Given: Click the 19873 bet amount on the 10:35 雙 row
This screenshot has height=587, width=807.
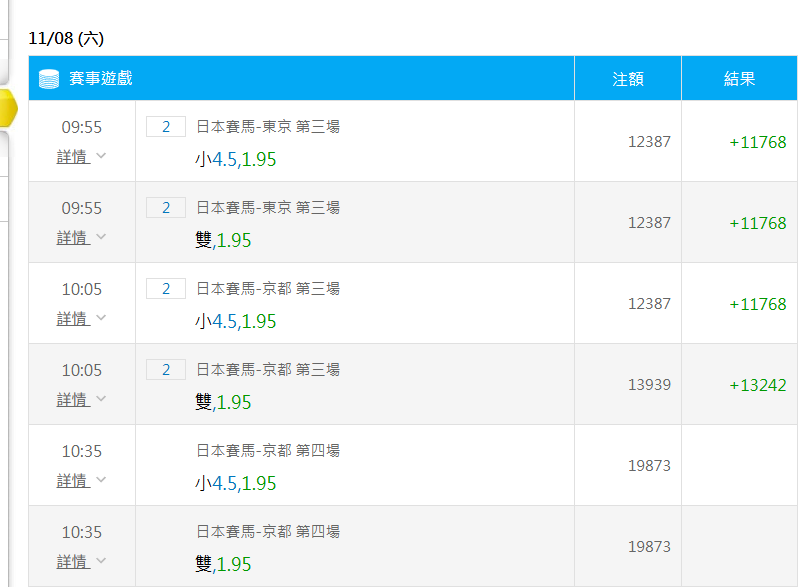Looking at the screenshot, I should (649, 547).
